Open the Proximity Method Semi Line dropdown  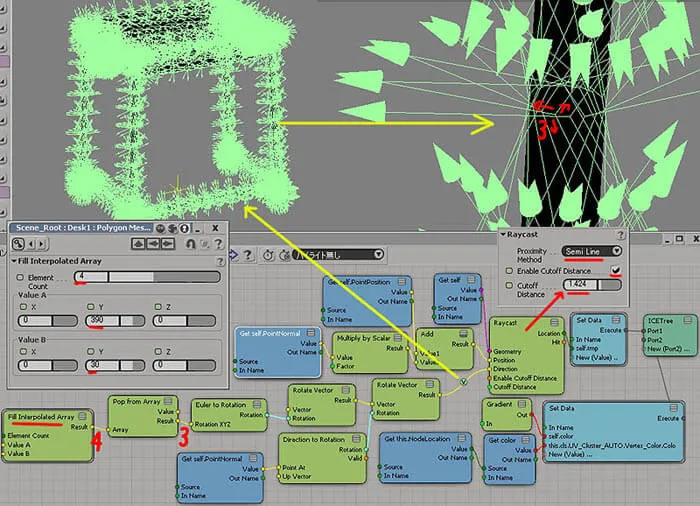click(592, 251)
